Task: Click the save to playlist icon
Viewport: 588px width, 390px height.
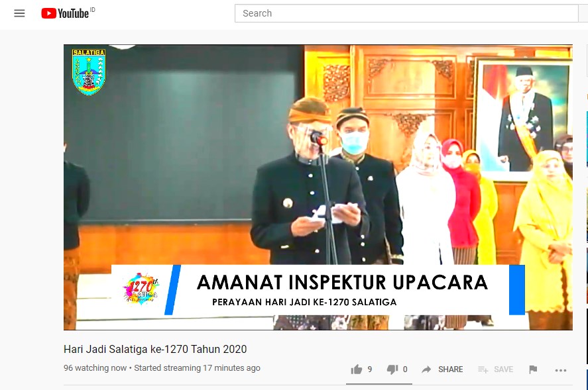Action: (x=483, y=369)
